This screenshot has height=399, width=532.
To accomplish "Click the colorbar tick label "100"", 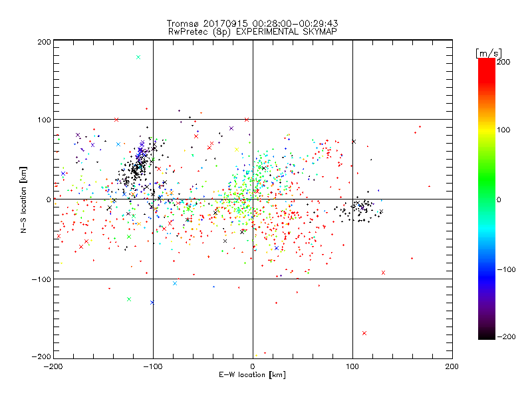I will (x=503, y=130).
